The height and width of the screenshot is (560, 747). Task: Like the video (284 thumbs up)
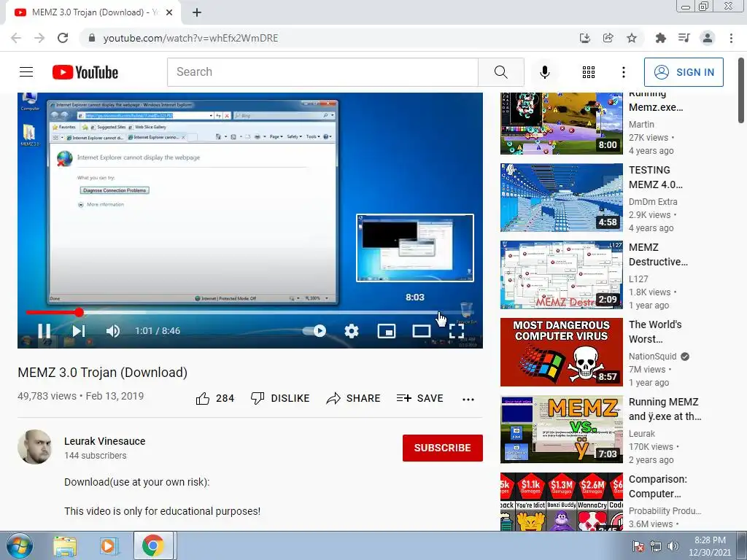(215, 398)
